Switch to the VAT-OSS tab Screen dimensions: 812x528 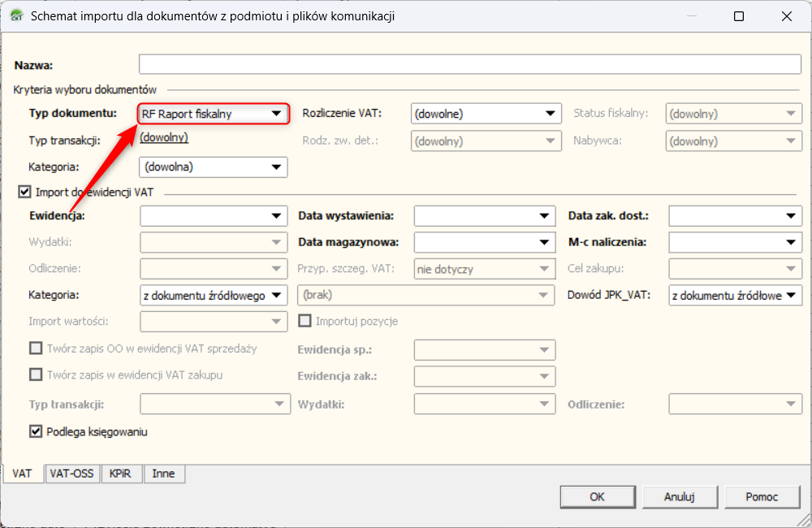(71, 474)
